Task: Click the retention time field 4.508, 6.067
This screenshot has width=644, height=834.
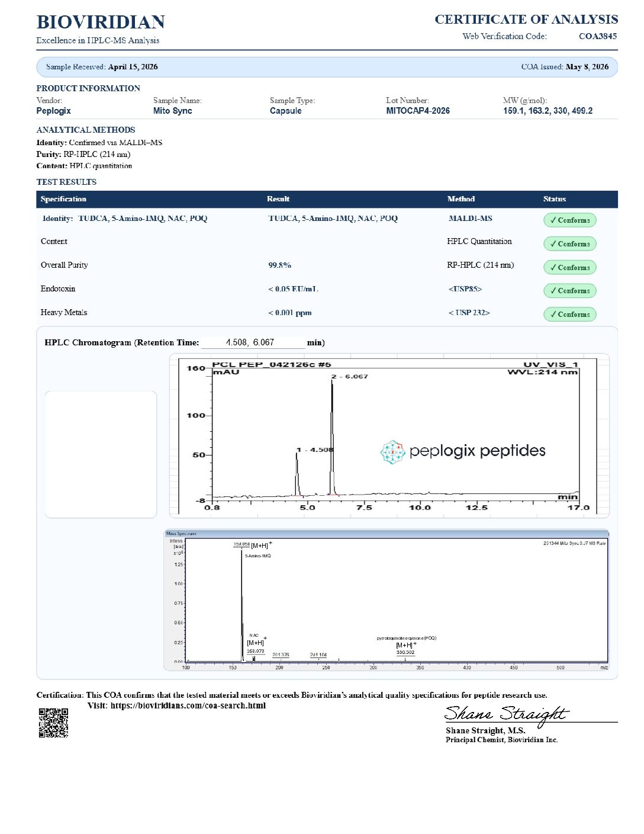Action: click(x=253, y=342)
